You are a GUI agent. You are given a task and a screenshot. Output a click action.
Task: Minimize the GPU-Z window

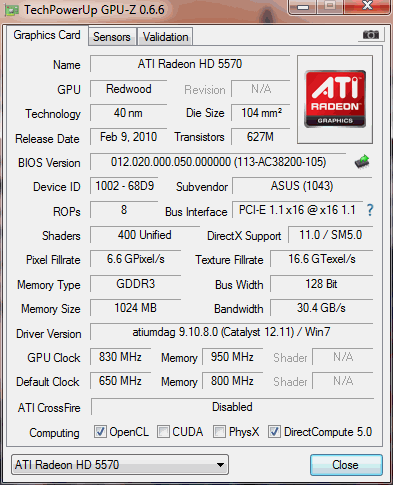tap(303, 7)
